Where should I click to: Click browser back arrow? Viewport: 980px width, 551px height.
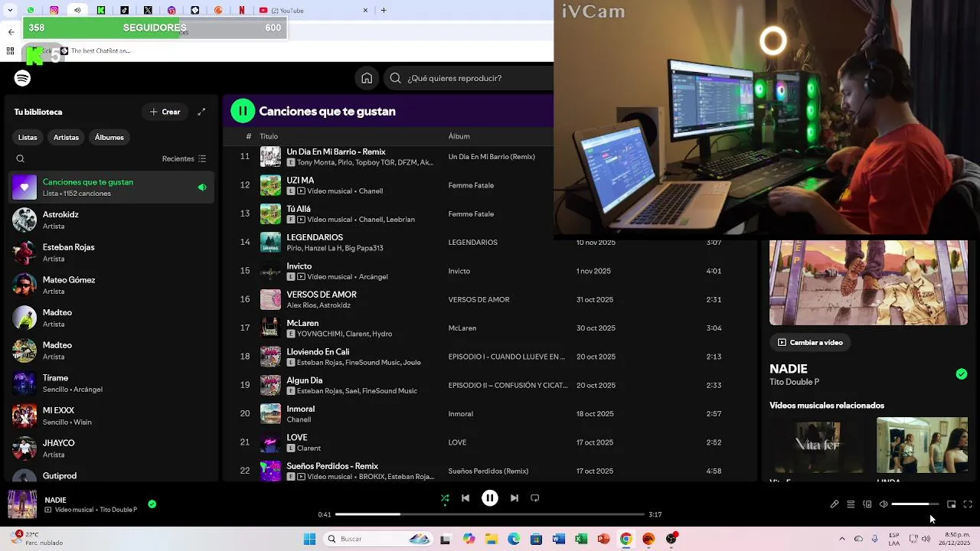11,31
